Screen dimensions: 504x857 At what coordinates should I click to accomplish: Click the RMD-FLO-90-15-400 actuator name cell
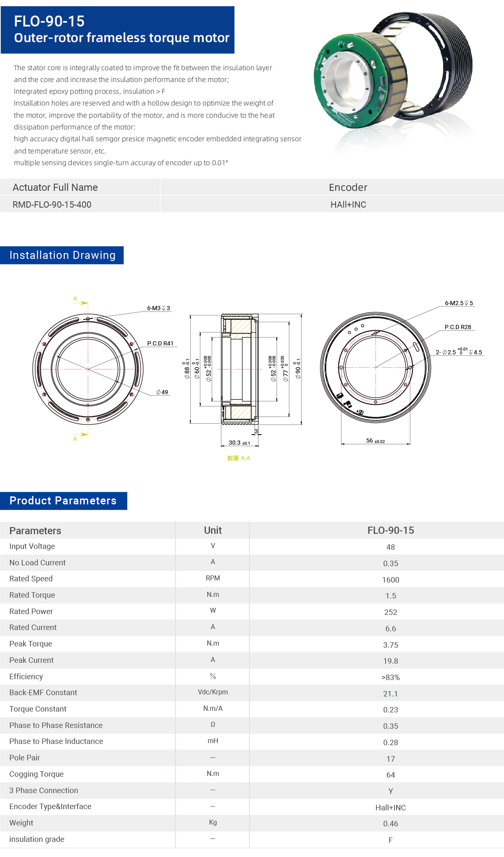(x=52, y=205)
